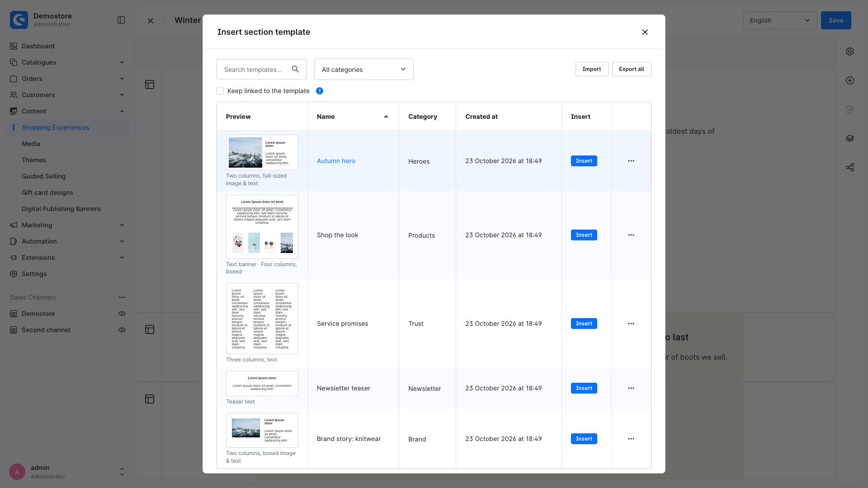Open more actions for Autumn hero
Image resolution: width=868 pixels, height=488 pixels.
coord(631,161)
